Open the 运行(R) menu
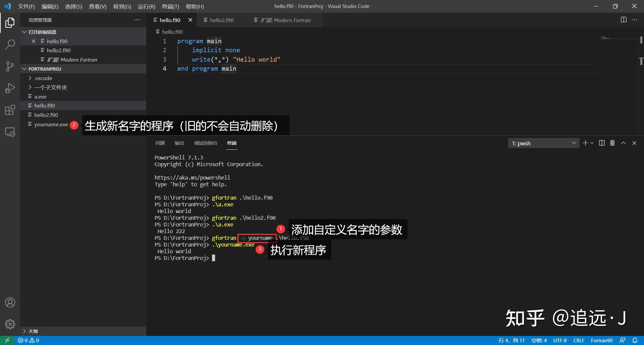Viewport: 644px width, 345px height. [x=146, y=6]
